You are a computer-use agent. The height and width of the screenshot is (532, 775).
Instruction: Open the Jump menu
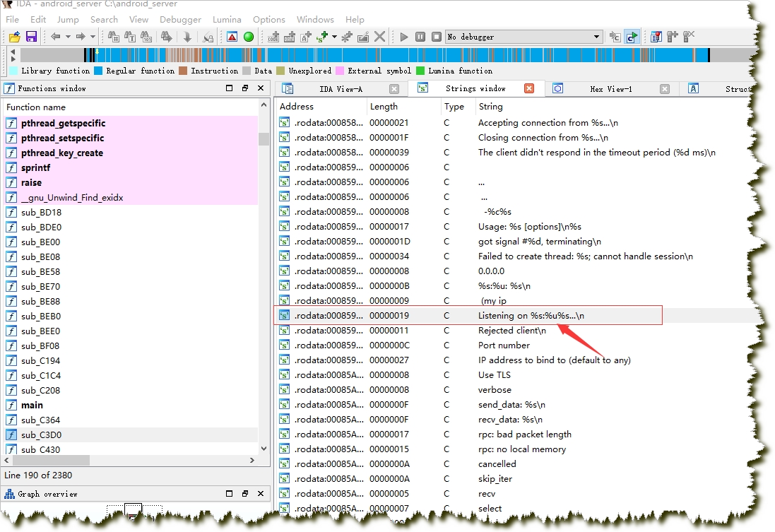tap(68, 19)
